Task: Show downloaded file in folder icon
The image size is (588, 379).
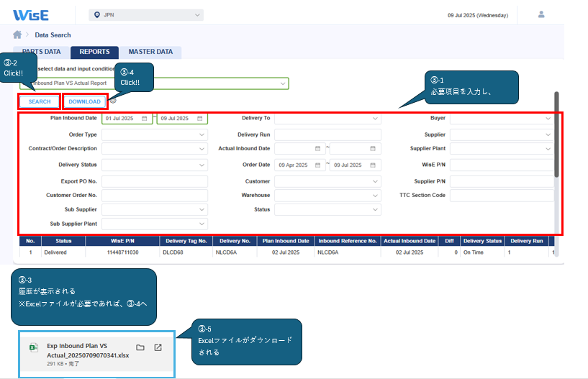Action: tap(140, 348)
